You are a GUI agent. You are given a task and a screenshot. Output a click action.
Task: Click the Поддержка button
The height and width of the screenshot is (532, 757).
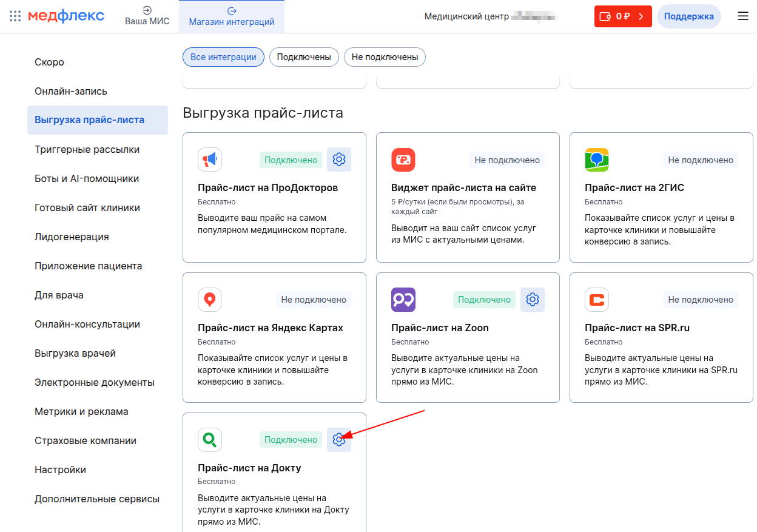point(688,16)
